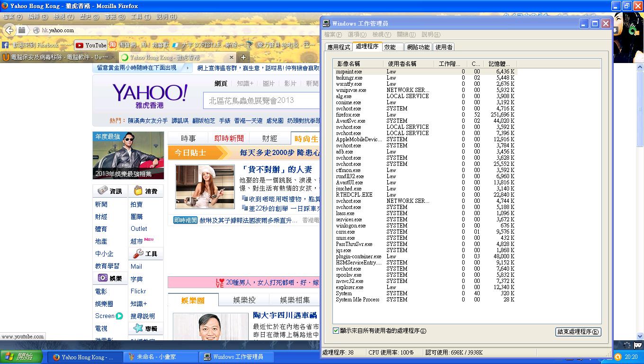Open YouTube bookmark in Firefox toolbar
This screenshot has height=364, width=644.
tap(90, 45)
